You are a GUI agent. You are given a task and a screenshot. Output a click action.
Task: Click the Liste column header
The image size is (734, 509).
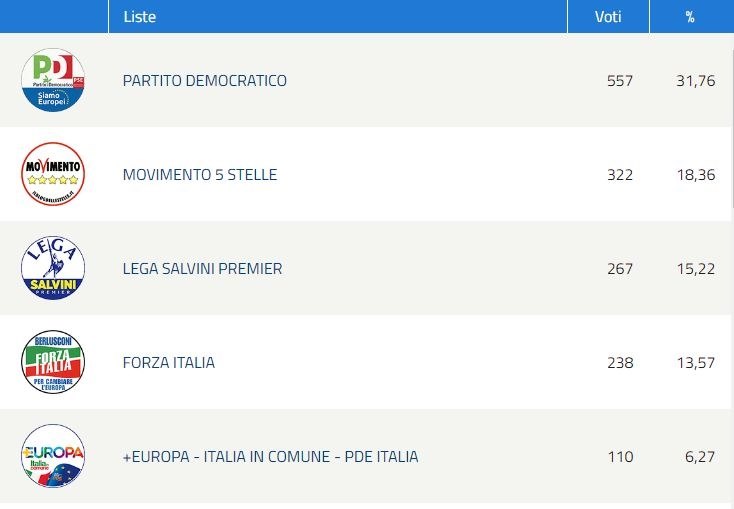[139, 17]
